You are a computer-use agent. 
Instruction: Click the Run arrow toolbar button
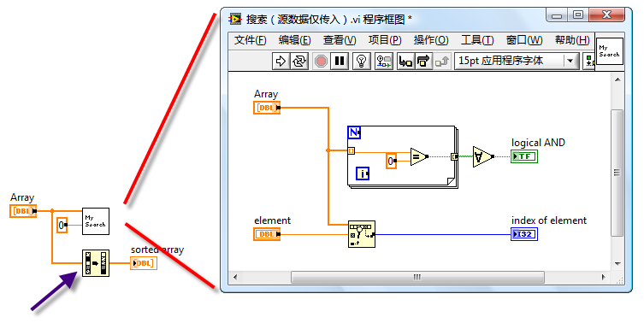(281, 62)
